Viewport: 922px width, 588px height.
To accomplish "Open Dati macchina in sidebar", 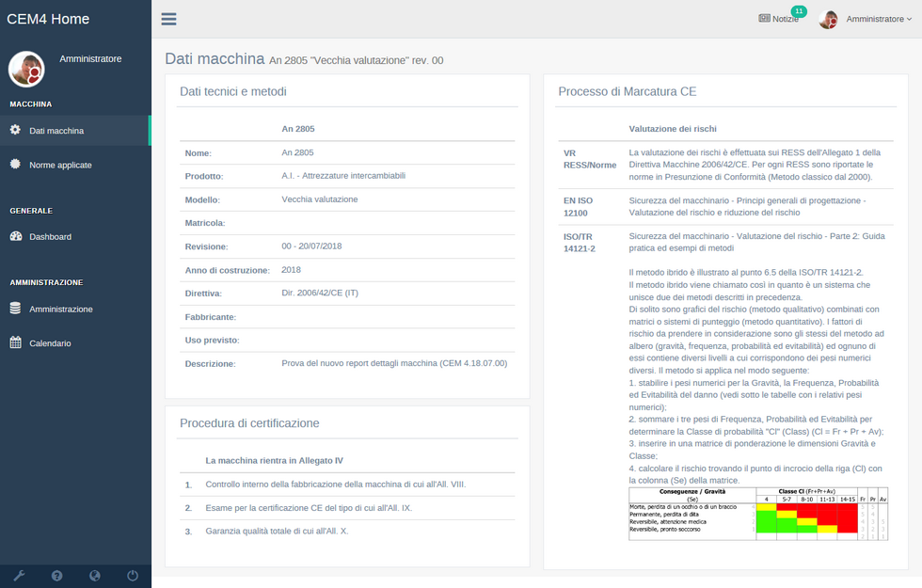I will 56,131.
